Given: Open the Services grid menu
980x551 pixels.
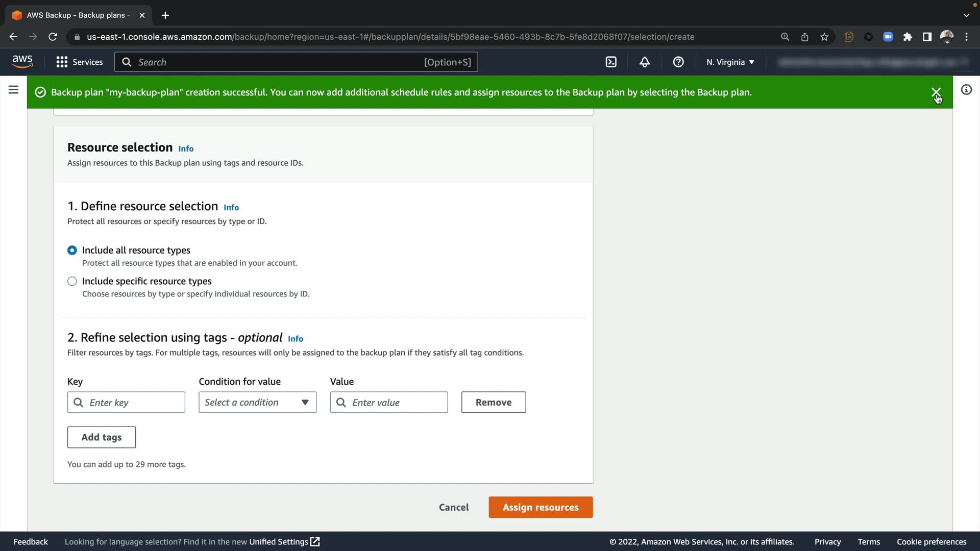Looking at the screenshot, I should [x=79, y=62].
